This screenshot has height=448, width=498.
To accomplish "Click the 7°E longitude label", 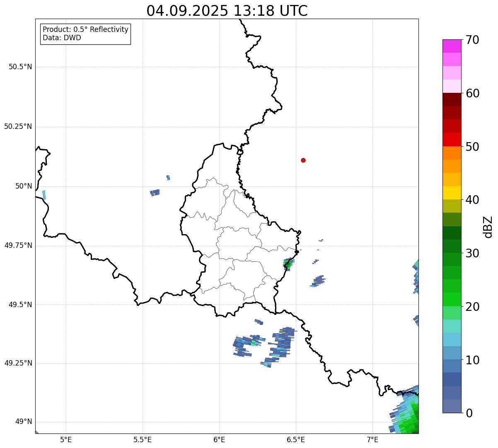I will (372, 439).
